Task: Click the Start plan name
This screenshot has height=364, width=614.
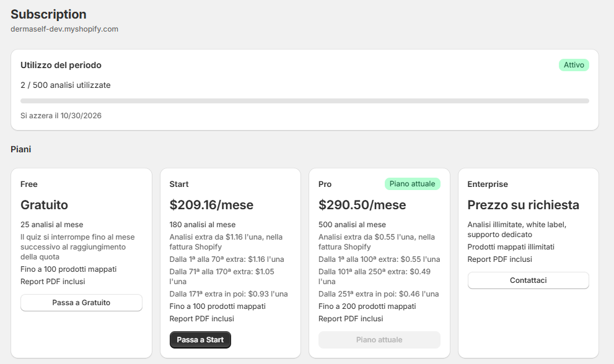Action: click(179, 184)
